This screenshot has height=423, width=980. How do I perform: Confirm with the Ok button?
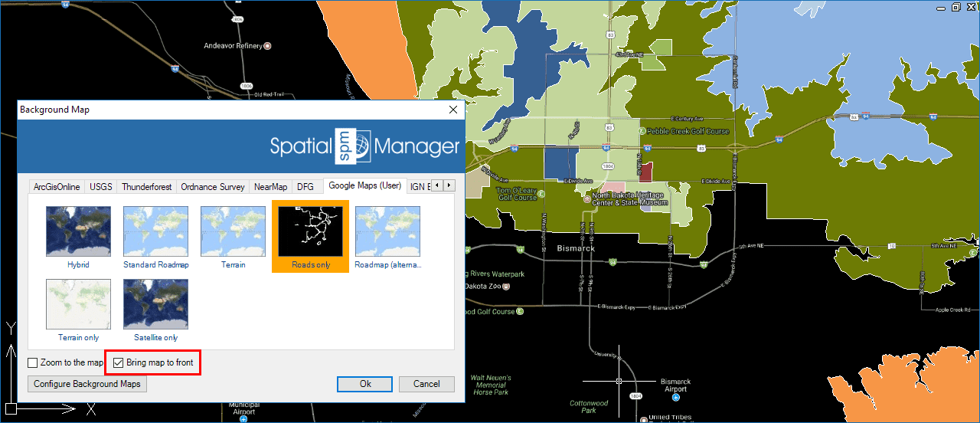tap(365, 384)
